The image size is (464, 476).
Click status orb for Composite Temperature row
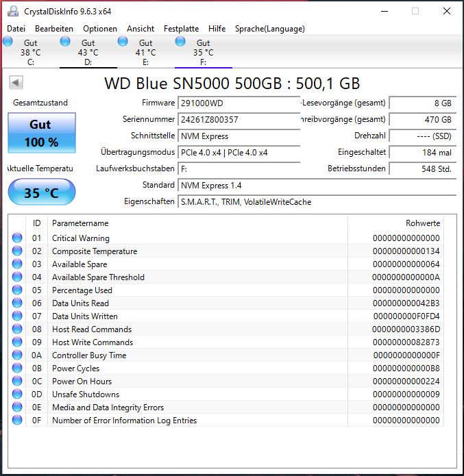click(x=17, y=251)
